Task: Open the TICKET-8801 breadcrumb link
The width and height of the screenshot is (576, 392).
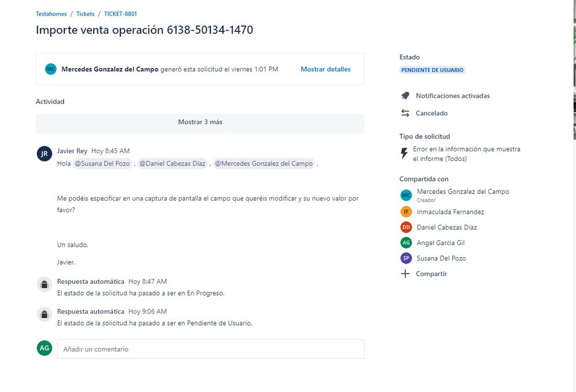Action: (x=121, y=14)
